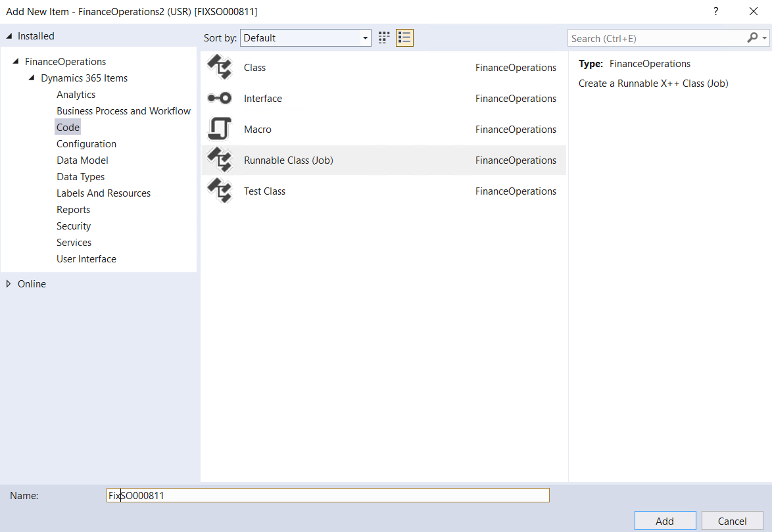Switch to medium icons list view
This screenshot has height=532, width=772.
click(404, 38)
